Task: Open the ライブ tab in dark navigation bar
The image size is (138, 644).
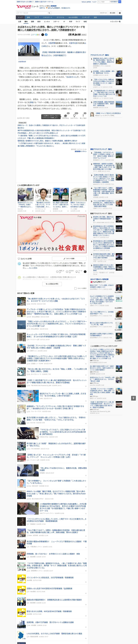Action: pos(37,17)
